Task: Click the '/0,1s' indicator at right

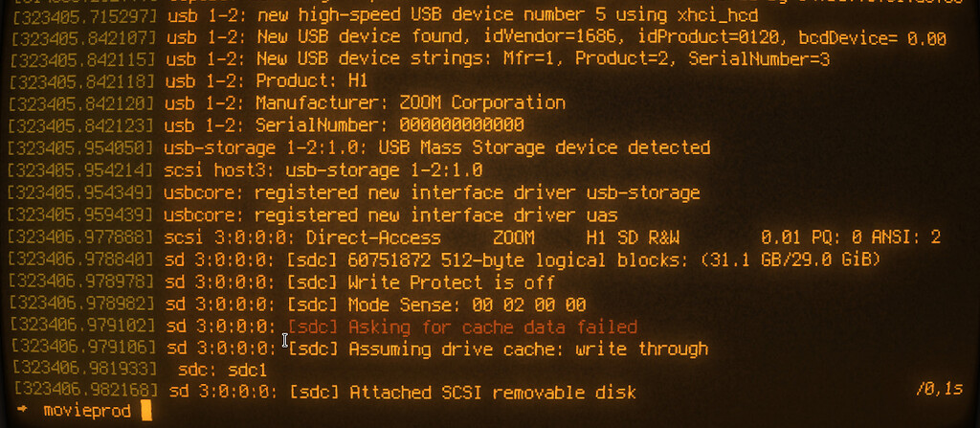Action: pyautogui.click(x=940, y=390)
